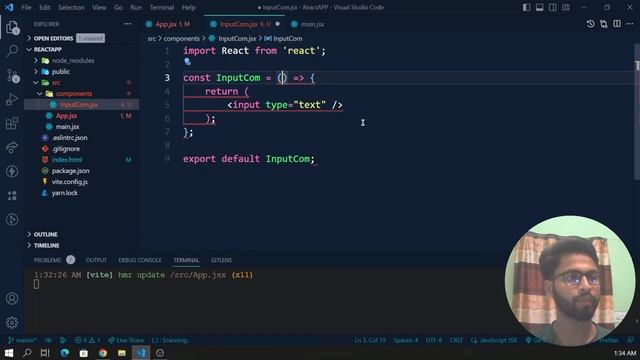Viewport: 640px width, 360px height.
Task: Toggle bottom panel visibility
Action: point(540,7)
